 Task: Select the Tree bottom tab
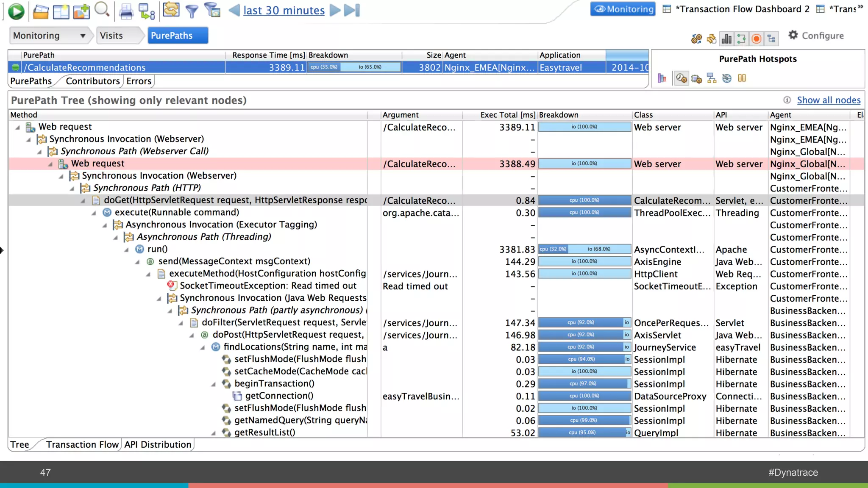point(20,444)
